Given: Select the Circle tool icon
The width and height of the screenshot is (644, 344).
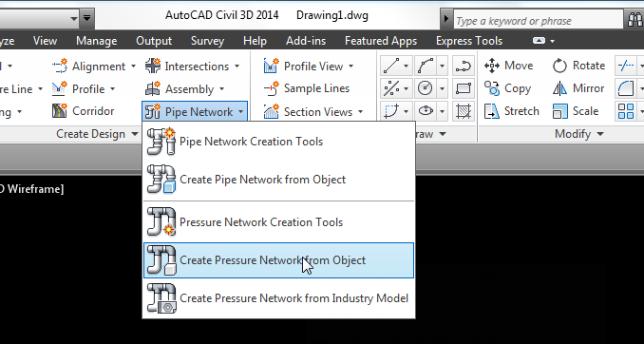Looking at the screenshot, I should click(x=426, y=88).
